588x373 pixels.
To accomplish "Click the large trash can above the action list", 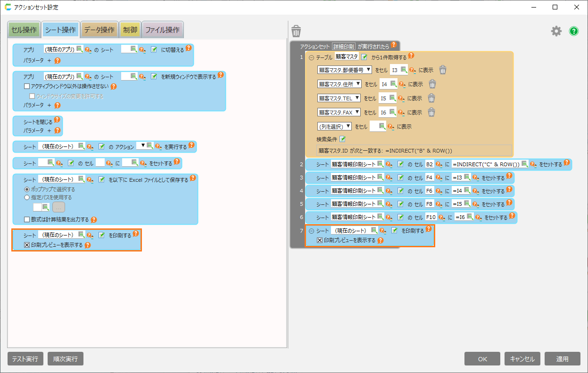I will [296, 31].
